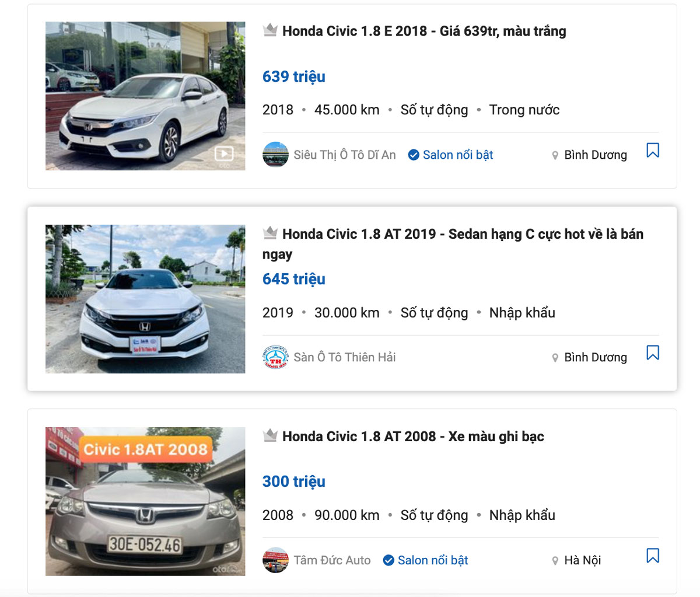
Task: Bookmark the Honda Civic 1.8 AT 2019 listing
Action: point(653,353)
